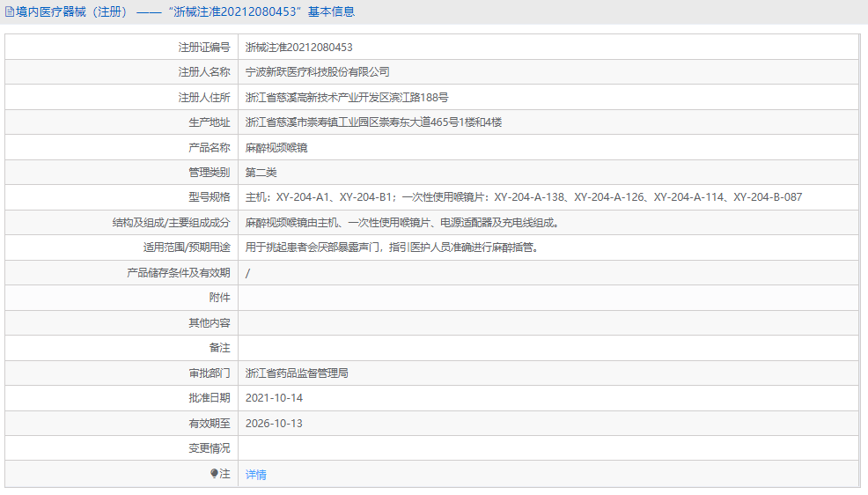
Task: Select intended use text 用于挑起患者会厌部暴露声门
Action: pos(393,247)
